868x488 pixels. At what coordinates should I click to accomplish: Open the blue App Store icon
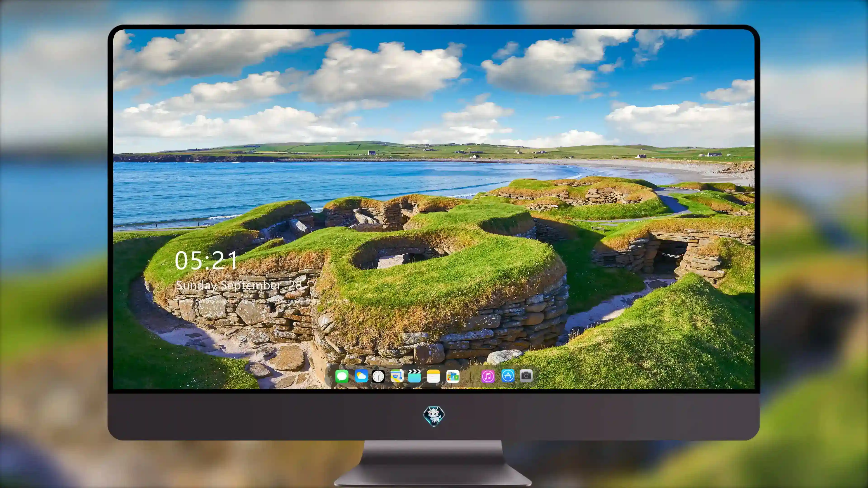(508, 375)
